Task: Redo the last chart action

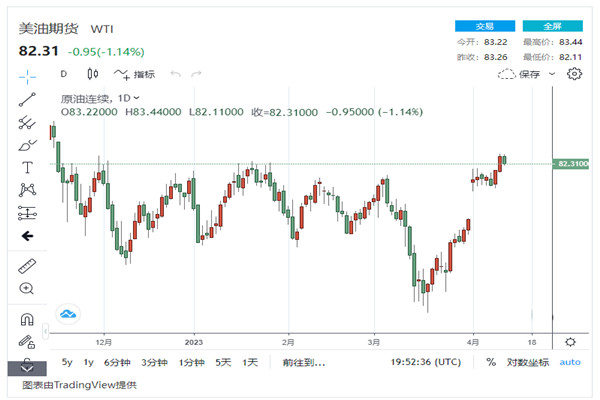Action: 196,73
